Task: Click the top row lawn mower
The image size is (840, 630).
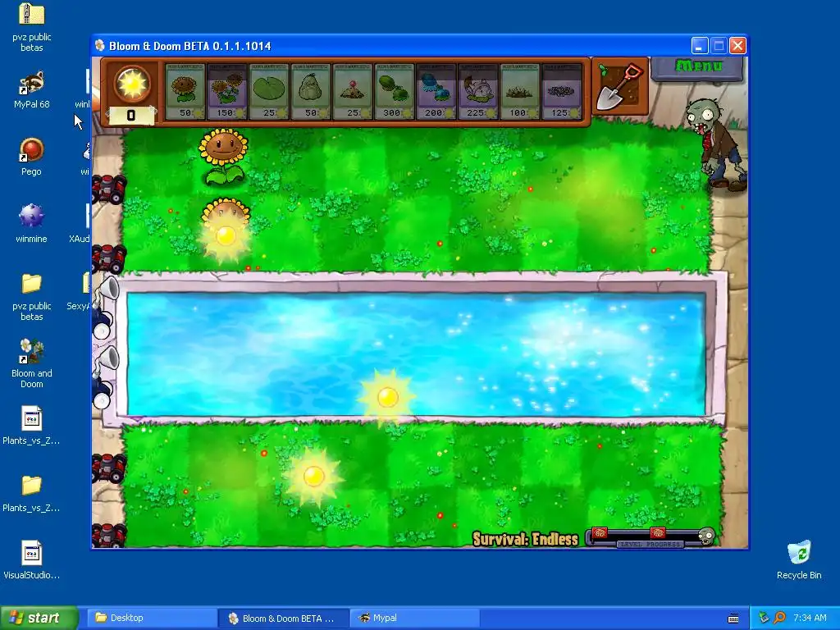Action: pyautogui.click(x=109, y=189)
